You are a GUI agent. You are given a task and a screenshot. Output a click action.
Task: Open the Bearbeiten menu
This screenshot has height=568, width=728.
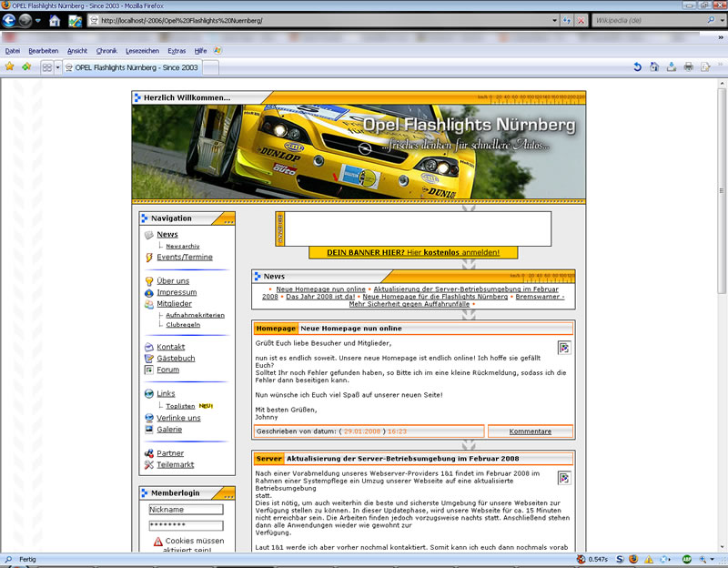click(x=44, y=51)
